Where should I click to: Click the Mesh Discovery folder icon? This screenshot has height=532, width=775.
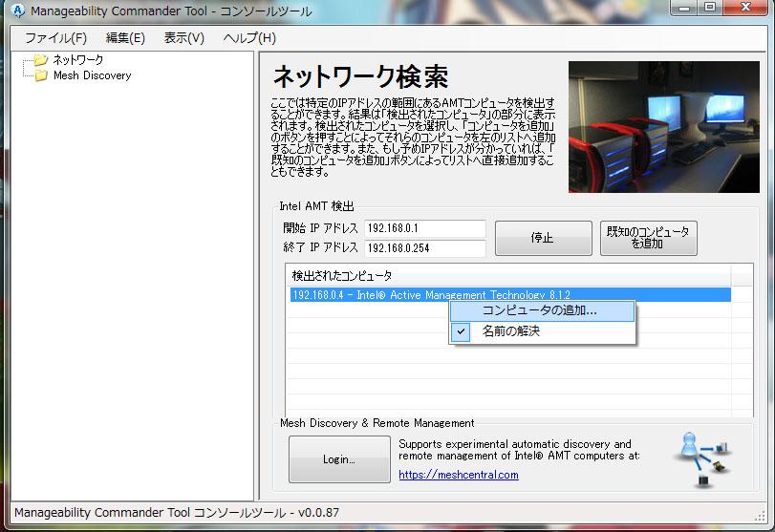click(x=41, y=75)
